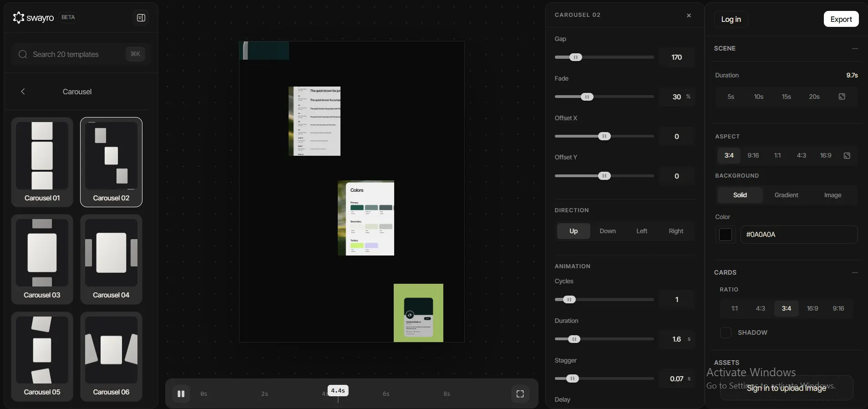868x409 pixels.
Task: Choose the Carousel 06 template
Action: click(x=111, y=357)
